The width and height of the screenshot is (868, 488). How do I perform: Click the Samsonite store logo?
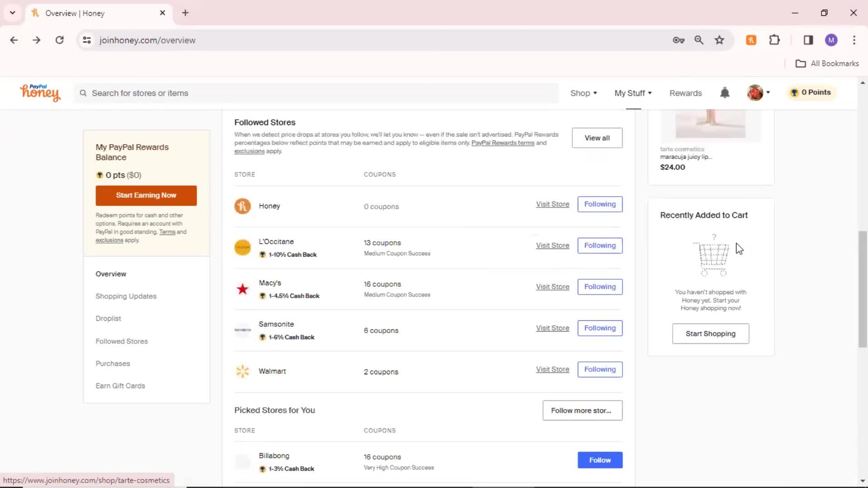[242, 330]
